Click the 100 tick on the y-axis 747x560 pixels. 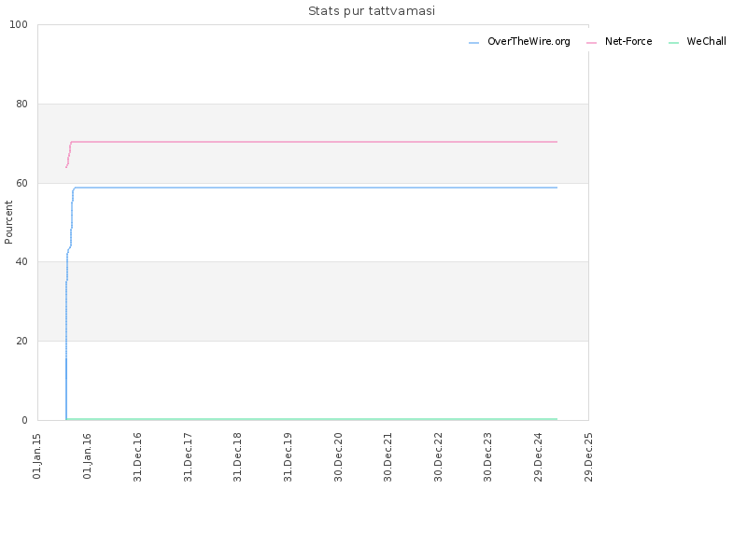[x=19, y=25]
